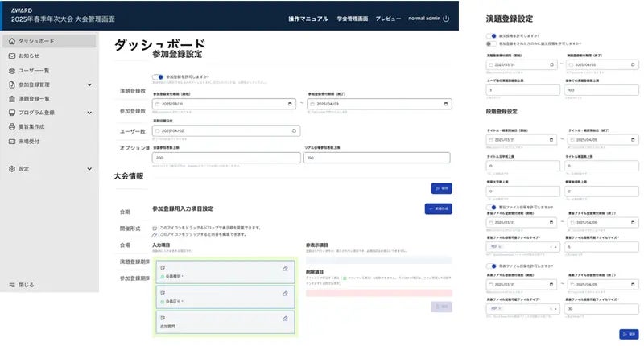
Task: Click the logout power icon beside normal admin
Action: (x=446, y=19)
